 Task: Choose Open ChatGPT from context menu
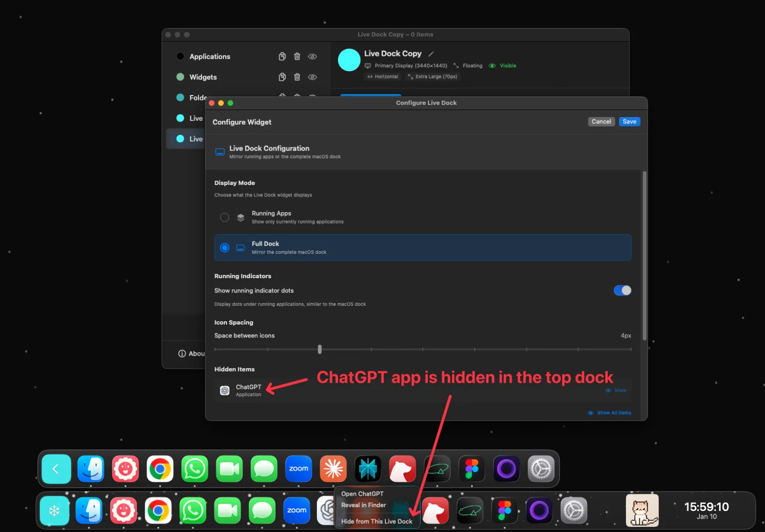[362, 494]
